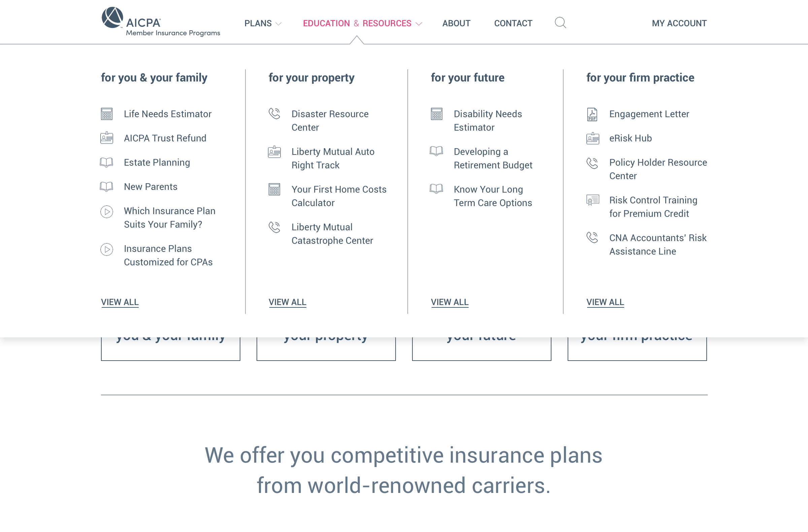This screenshot has height=532, width=808.
Task: Go to the Contact menu item
Action: tap(513, 24)
